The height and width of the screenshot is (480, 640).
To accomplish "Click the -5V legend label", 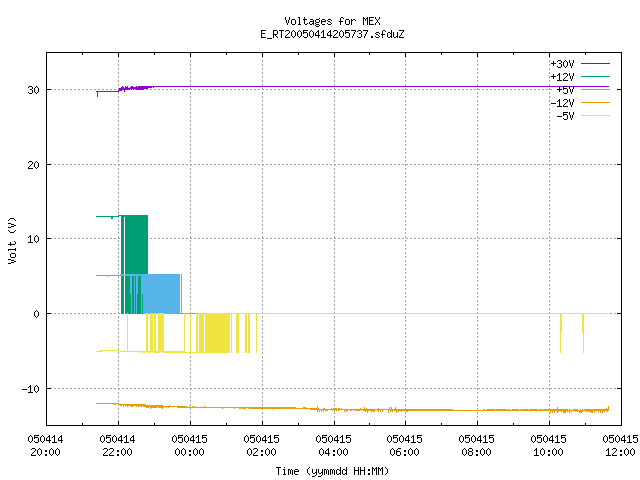I will [565, 116].
